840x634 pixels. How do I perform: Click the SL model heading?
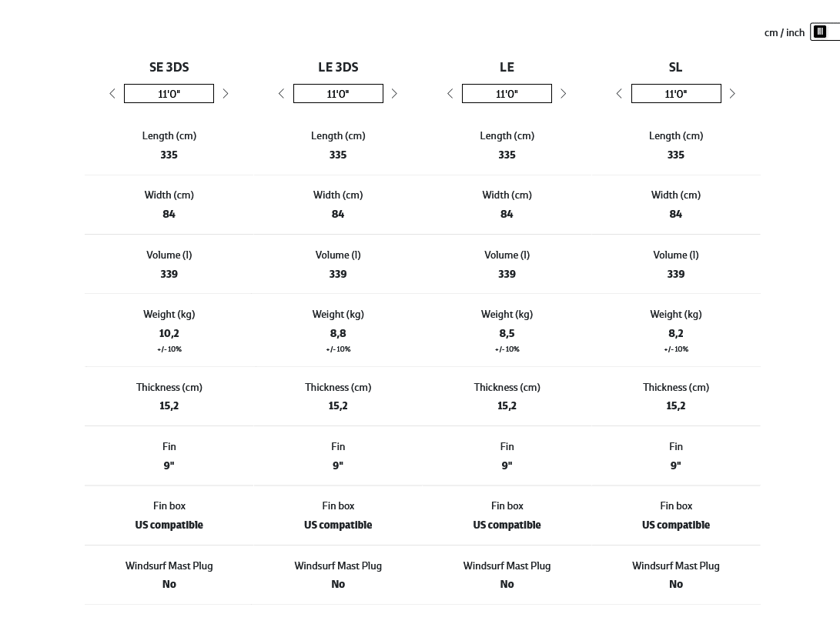(676, 68)
